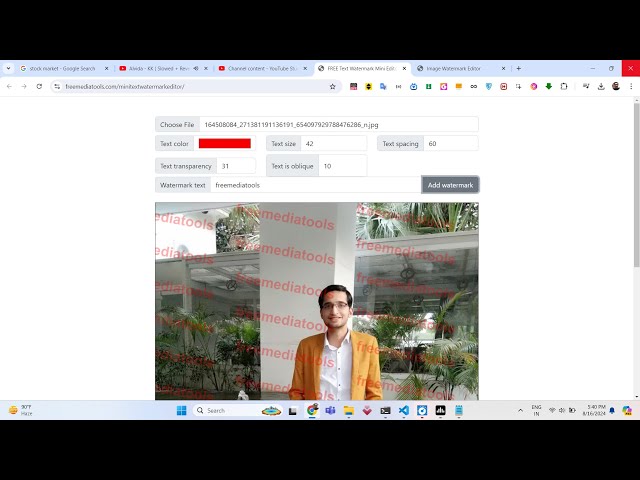Click the browser back arrow
This screenshot has height=480, width=640.
pyautogui.click(x=9, y=87)
